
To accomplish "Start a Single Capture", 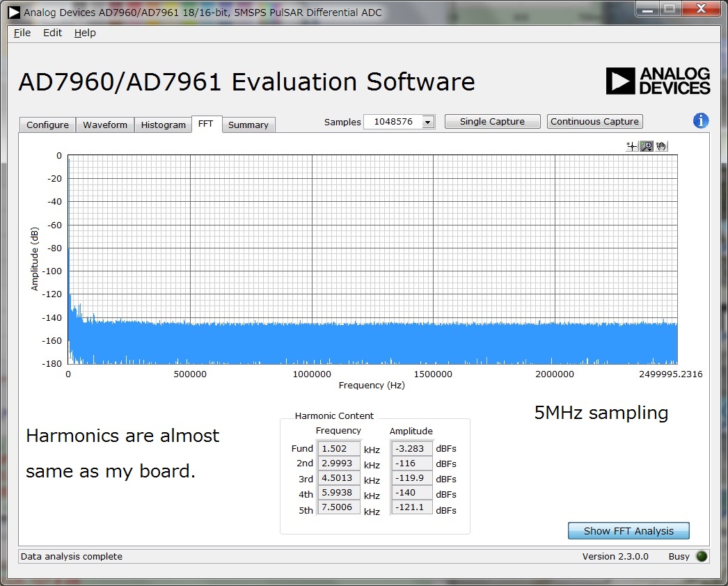I will point(492,122).
